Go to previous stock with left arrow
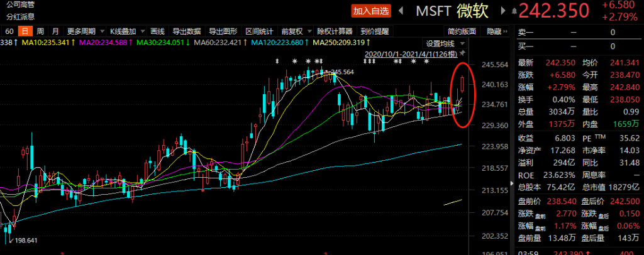 402,11
